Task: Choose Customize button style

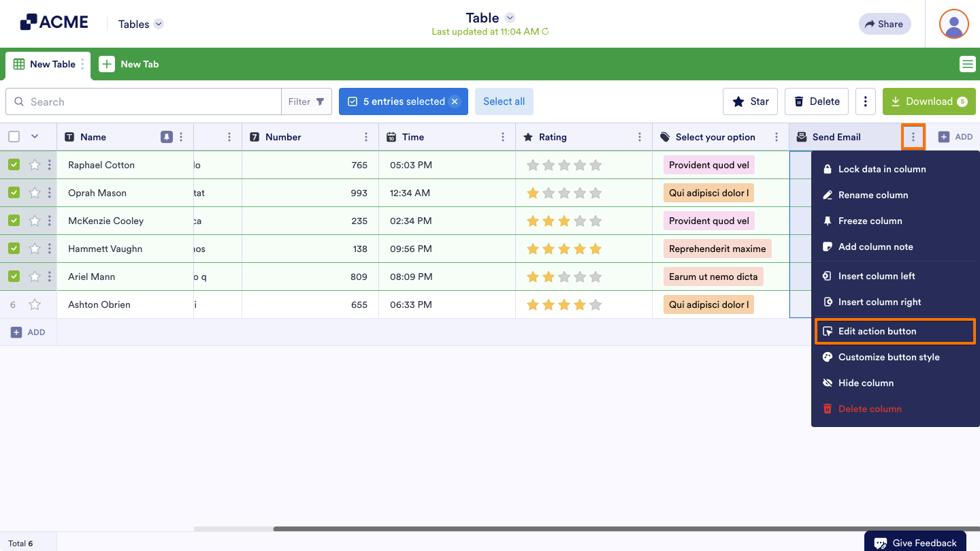Action: [895, 357]
